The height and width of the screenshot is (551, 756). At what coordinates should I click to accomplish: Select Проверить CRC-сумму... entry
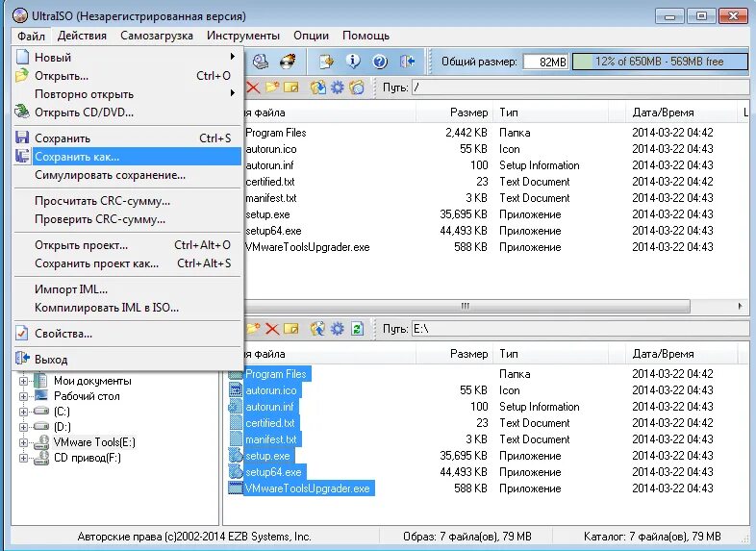pos(127,219)
